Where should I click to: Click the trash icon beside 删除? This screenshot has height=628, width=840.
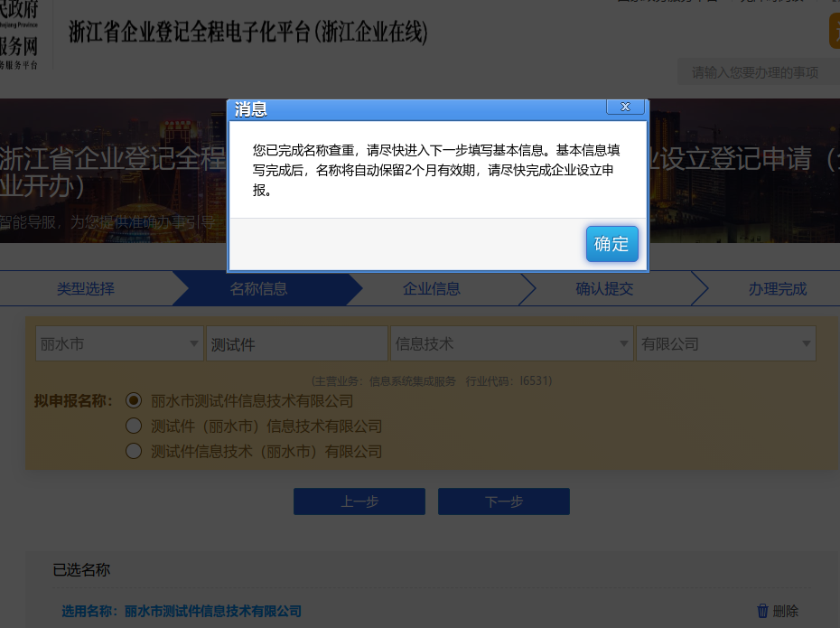click(x=762, y=611)
